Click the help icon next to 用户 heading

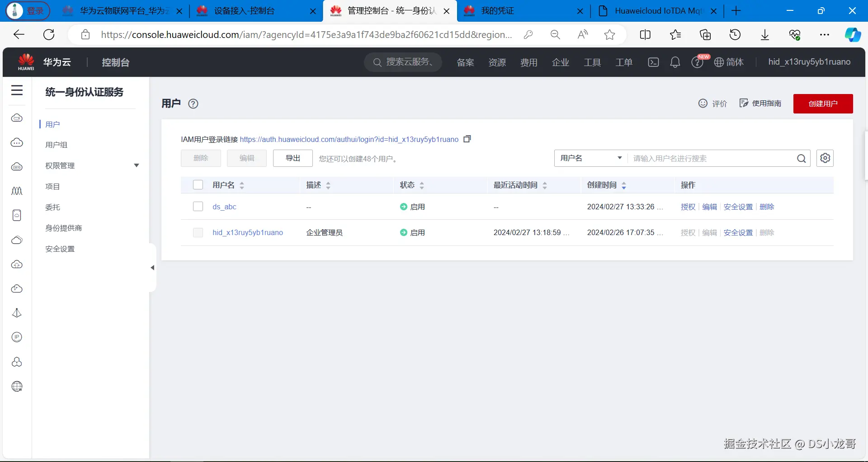[193, 104]
